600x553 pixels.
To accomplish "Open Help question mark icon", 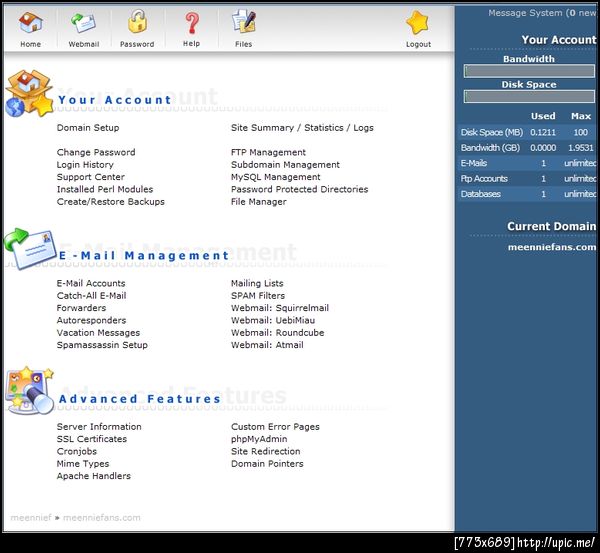I will (192, 22).
